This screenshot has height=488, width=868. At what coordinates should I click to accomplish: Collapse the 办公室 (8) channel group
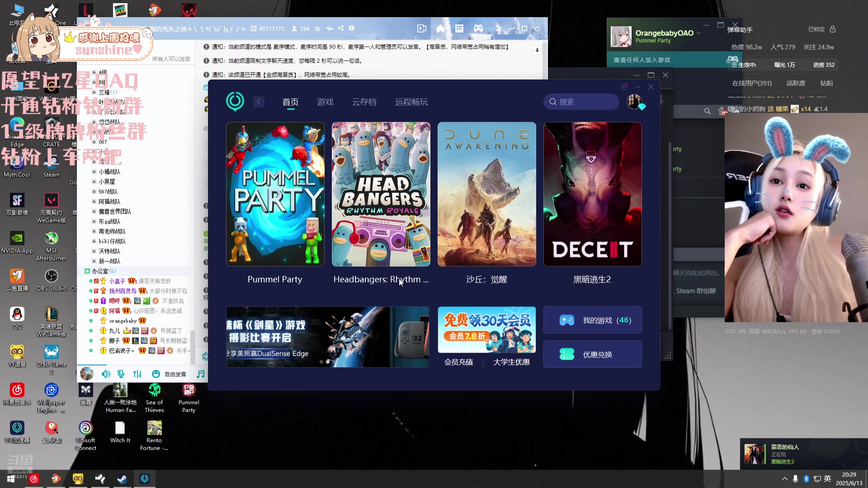[x=87, y=271]
